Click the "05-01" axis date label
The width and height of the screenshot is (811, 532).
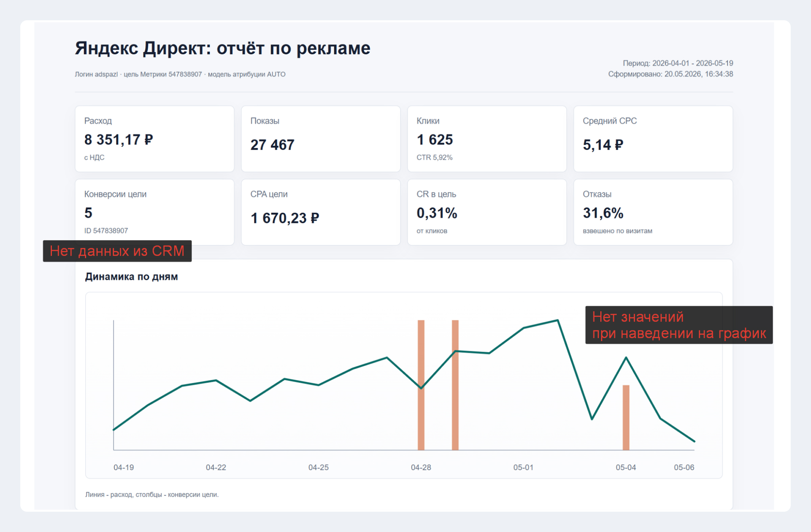pyautogui.click(x=523, y=467)
